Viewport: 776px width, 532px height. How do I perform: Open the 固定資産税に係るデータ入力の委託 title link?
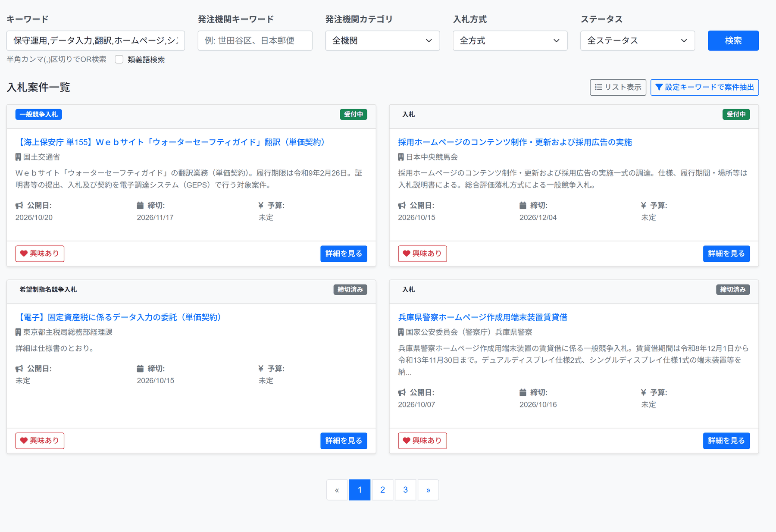120,317
